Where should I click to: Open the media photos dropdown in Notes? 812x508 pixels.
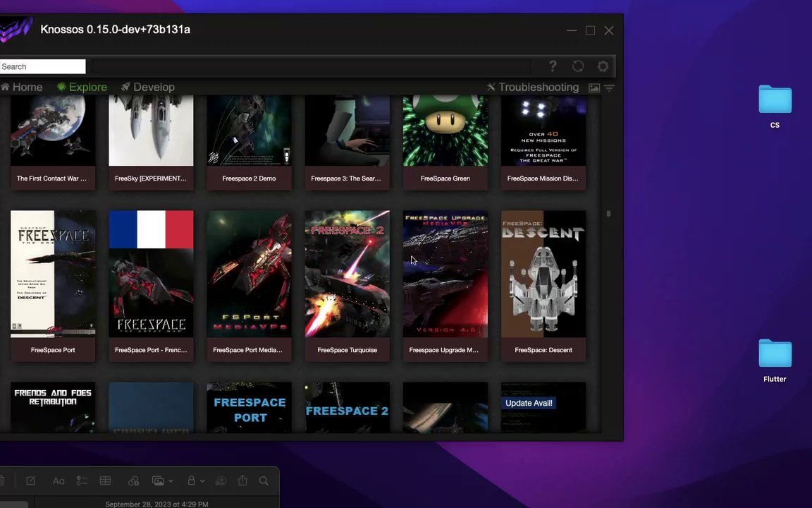162,481
